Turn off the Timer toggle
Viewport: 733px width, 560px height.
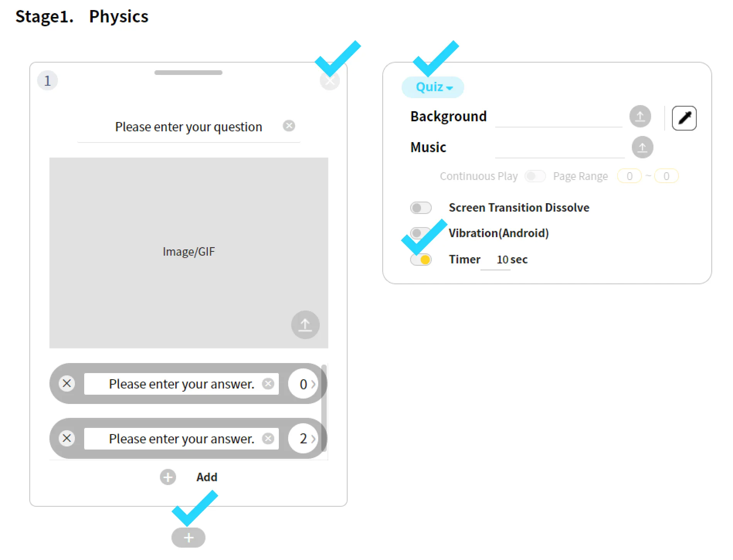(x=421, y=260)
